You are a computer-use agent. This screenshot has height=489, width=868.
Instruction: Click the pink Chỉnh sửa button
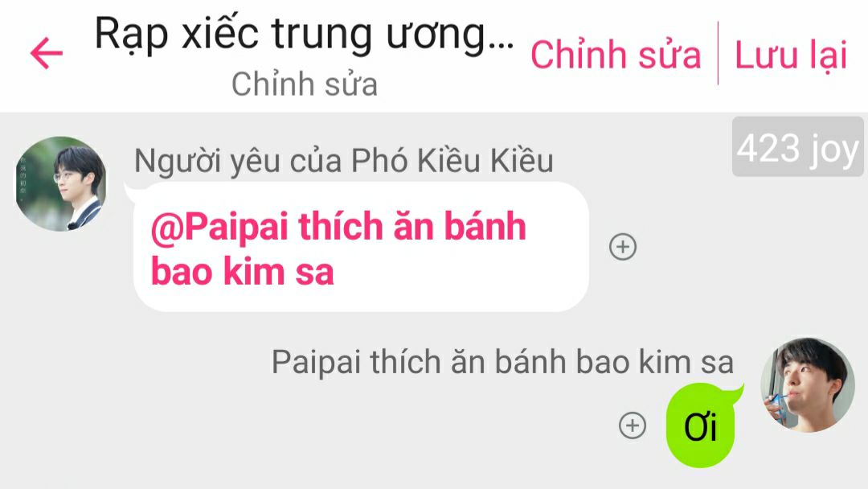tap(616, 55)
